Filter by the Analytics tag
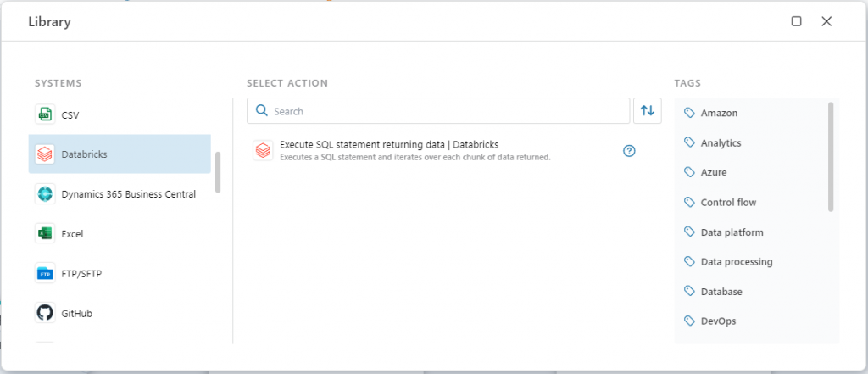The image size is (868, 374). 713,143
